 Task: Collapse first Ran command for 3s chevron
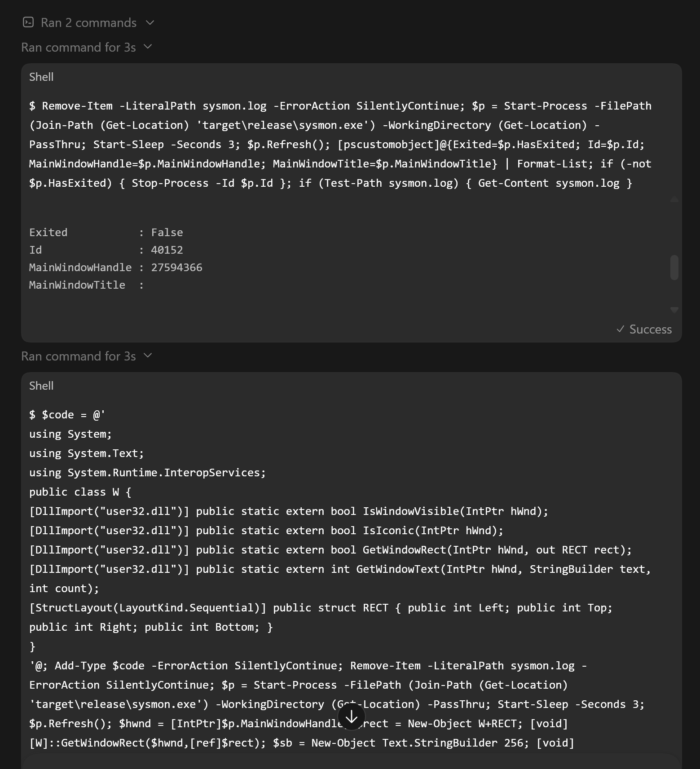tap(148, 47)
